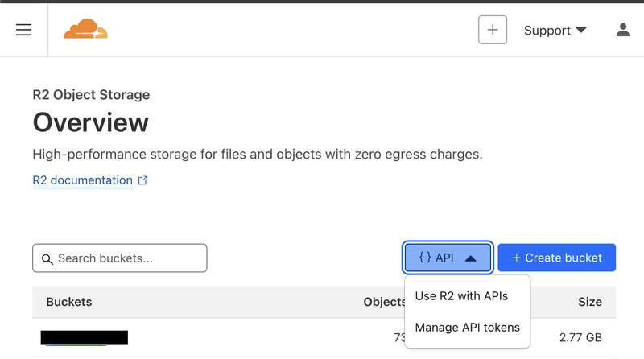Click the external link icon beside R2 documentation
644x359 pixels.
(x=143, y=180)
